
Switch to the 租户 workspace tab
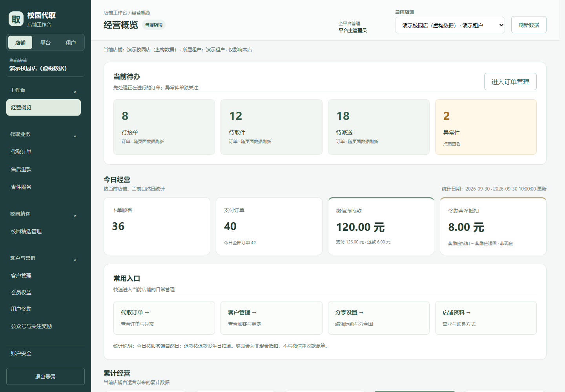[x=71, y=43]
